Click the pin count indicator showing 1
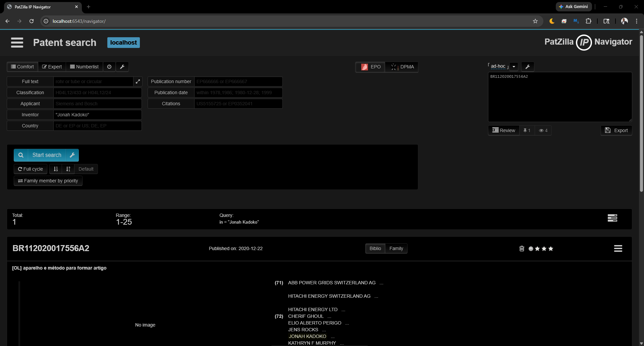 [x=527, y=130]
